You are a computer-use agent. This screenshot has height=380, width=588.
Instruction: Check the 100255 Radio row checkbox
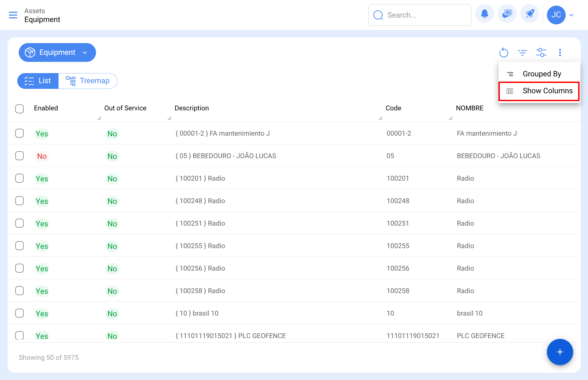point(19,246)
